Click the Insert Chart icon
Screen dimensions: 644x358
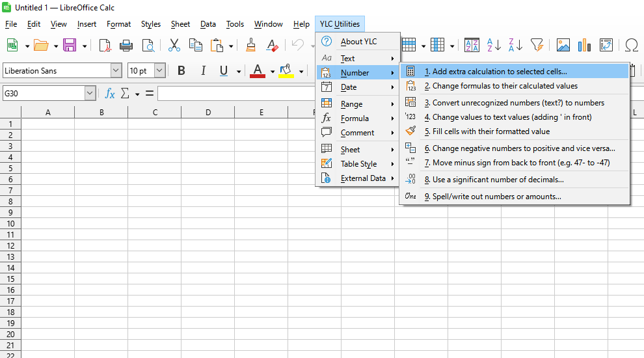(x=584, y=45)
